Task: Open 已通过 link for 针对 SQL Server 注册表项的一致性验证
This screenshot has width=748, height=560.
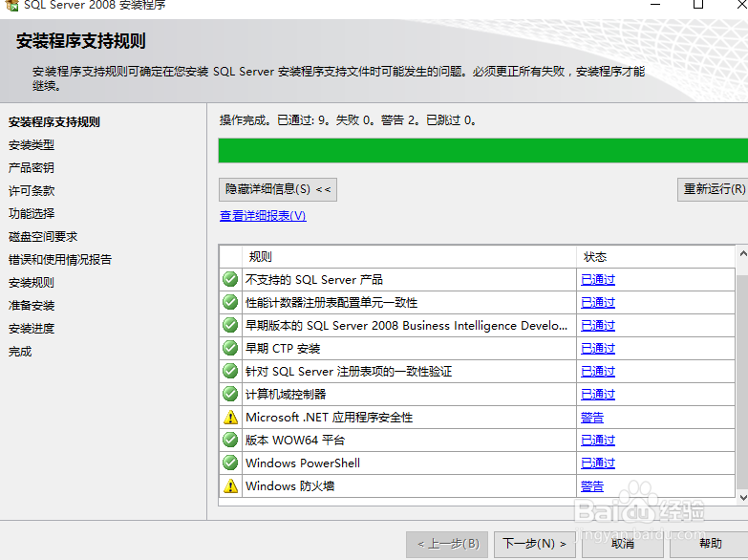Action: point(598,372)
